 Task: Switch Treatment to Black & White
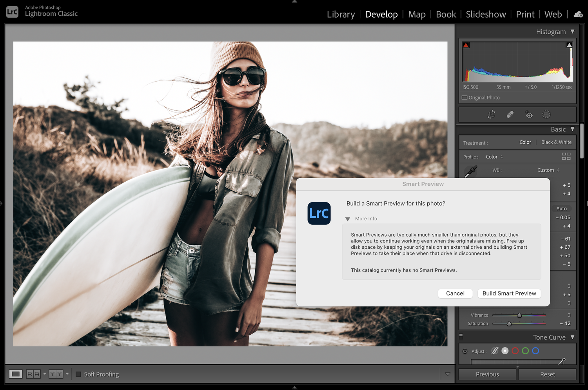[x=556, y=142]
